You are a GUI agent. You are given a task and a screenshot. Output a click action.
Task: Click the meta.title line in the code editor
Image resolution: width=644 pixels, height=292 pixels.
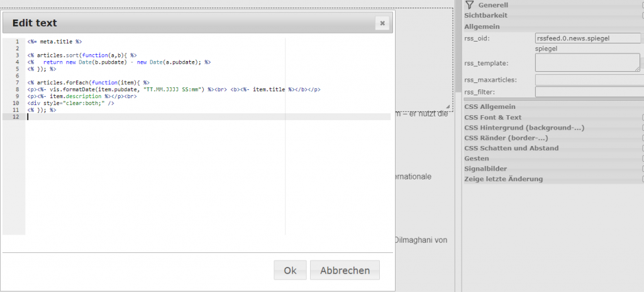click(55, 42)
